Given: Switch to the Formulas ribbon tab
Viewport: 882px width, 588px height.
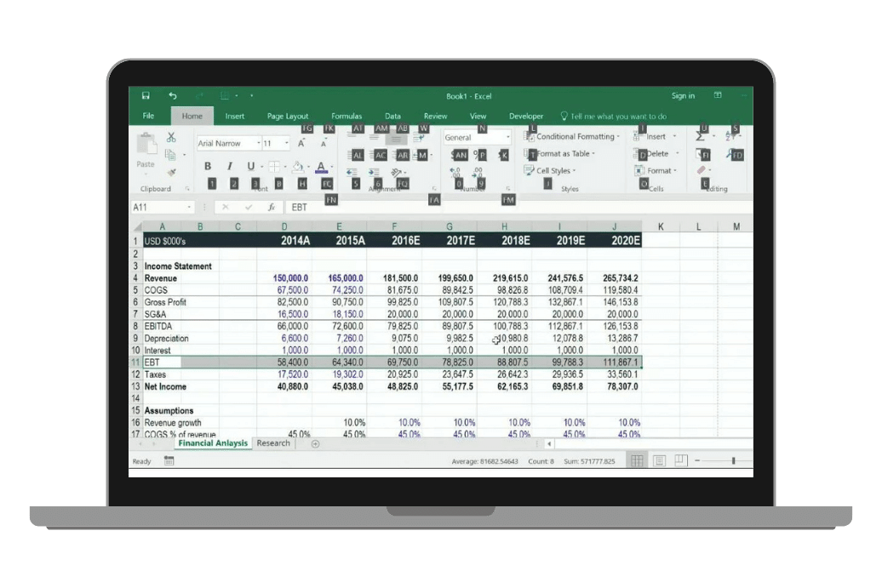Looking at the screenshot, I should click(346, 116).
